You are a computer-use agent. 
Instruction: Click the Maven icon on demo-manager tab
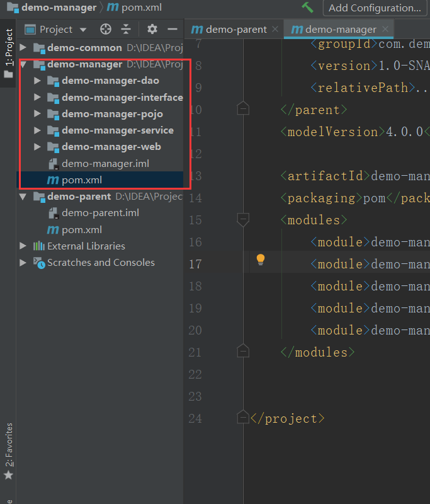(297, 30)
